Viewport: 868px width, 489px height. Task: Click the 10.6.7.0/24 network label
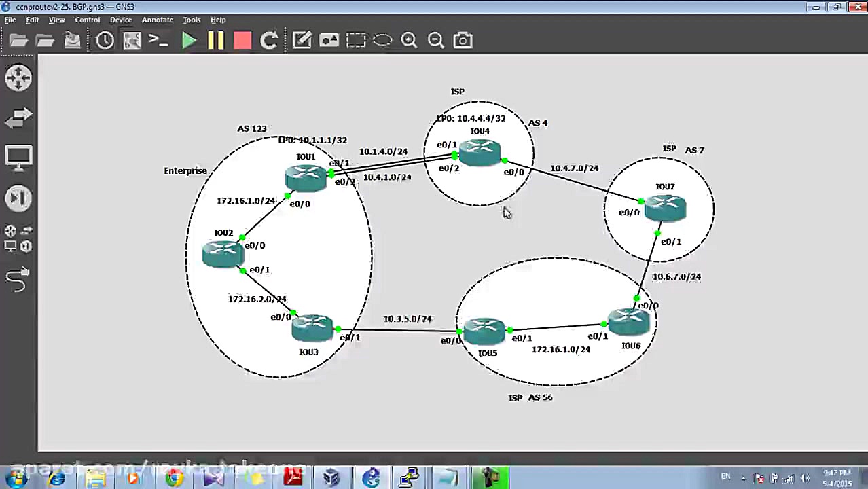coord(676,276)
